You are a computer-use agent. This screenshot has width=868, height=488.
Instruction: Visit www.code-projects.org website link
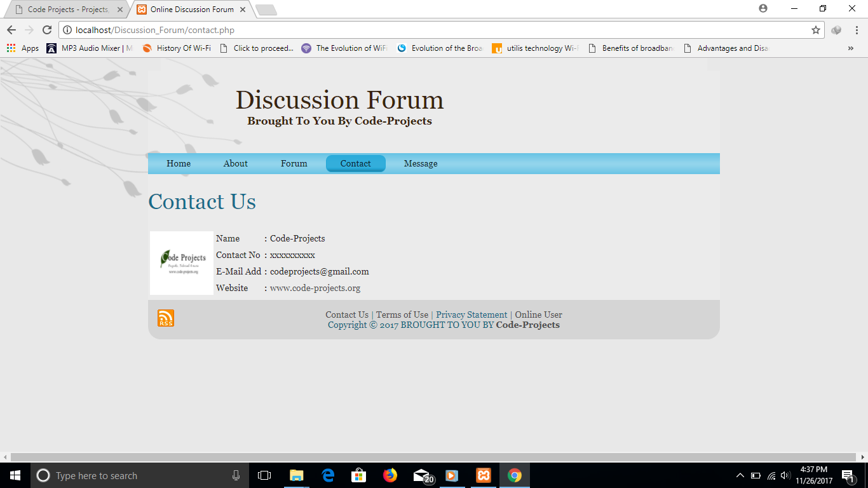click(314, 287)
